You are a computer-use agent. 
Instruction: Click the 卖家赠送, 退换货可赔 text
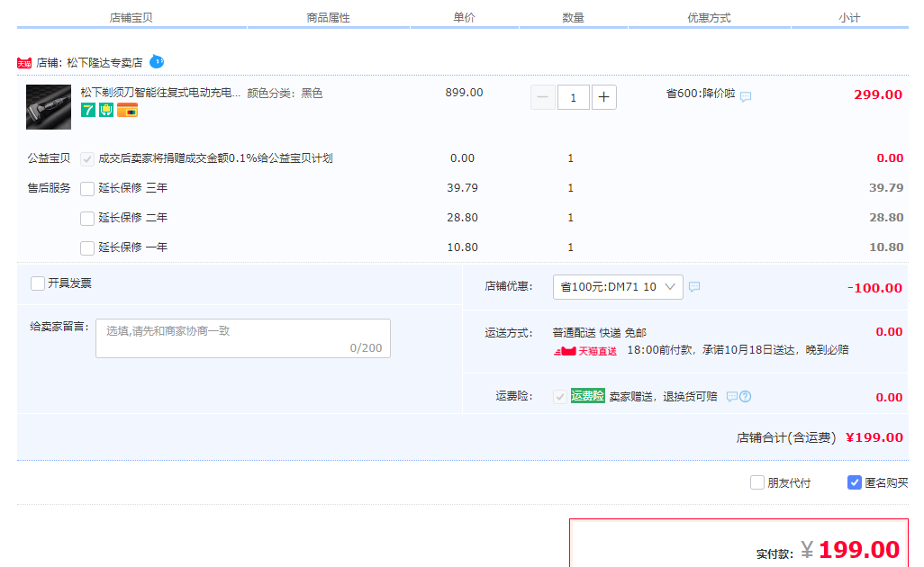point(663,396)
